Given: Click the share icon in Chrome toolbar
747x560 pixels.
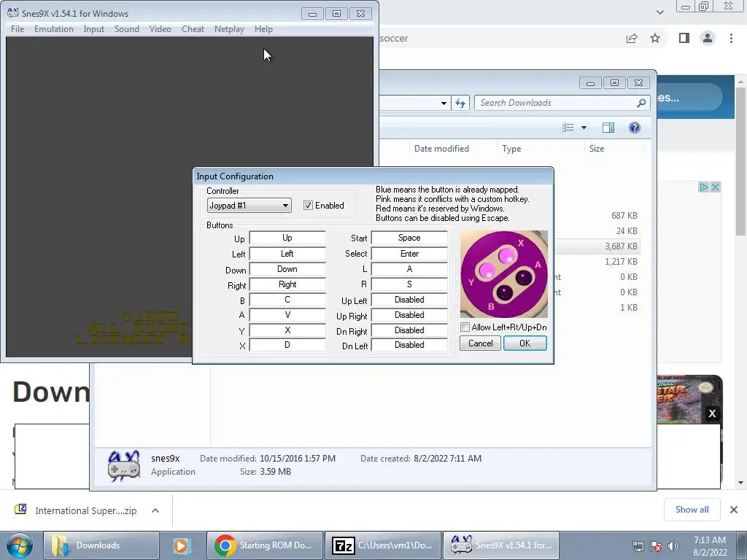Looking at the screenshot, I should pos(632,38).
